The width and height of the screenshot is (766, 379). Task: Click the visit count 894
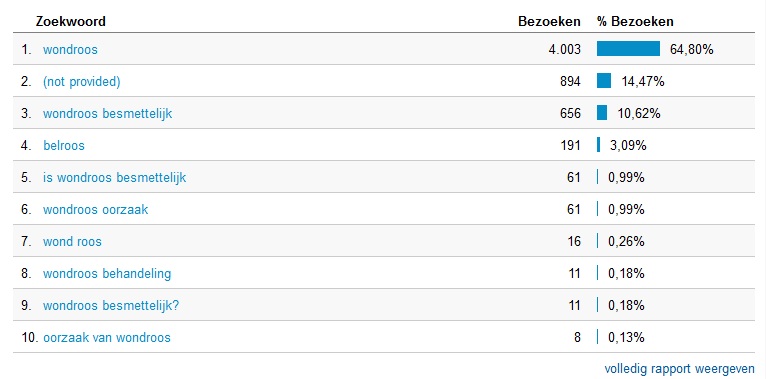point(570,82)
